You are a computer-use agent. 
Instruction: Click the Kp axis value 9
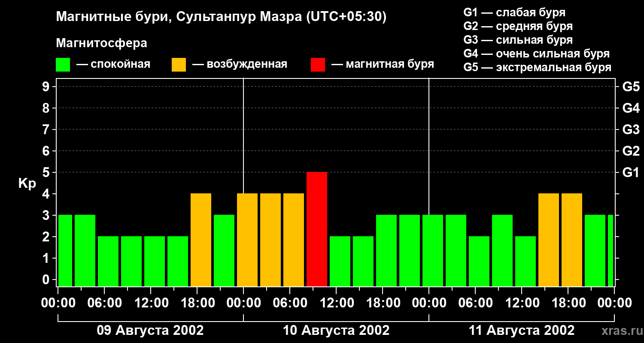(47, 87)
